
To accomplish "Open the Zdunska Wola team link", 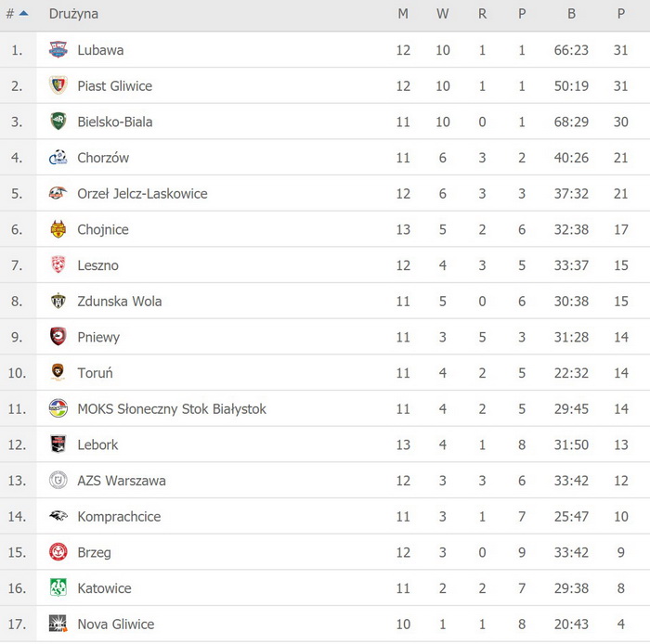I will pyautogui.click(x=120, y=302).
